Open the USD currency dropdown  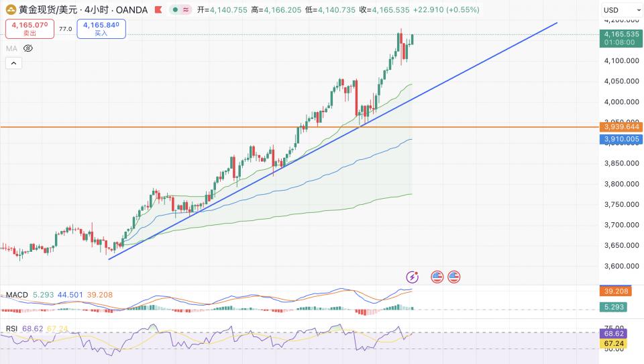click(620, 10)
